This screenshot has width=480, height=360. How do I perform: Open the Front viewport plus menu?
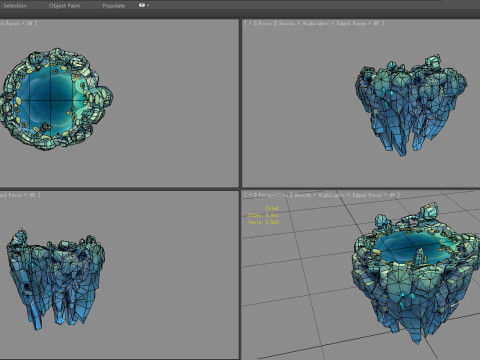pos(250,23)
